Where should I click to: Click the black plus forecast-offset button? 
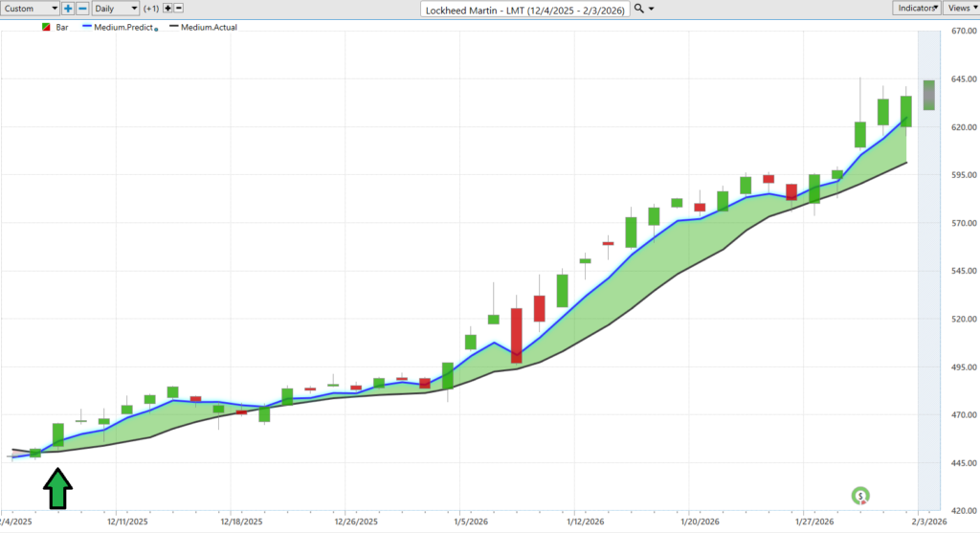167,8
